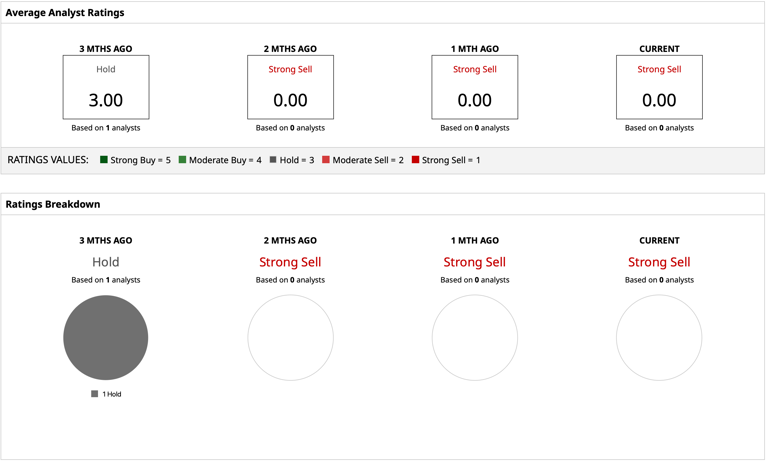
Task: Click the Average Analyst Ratings heading
Action: 65,13
